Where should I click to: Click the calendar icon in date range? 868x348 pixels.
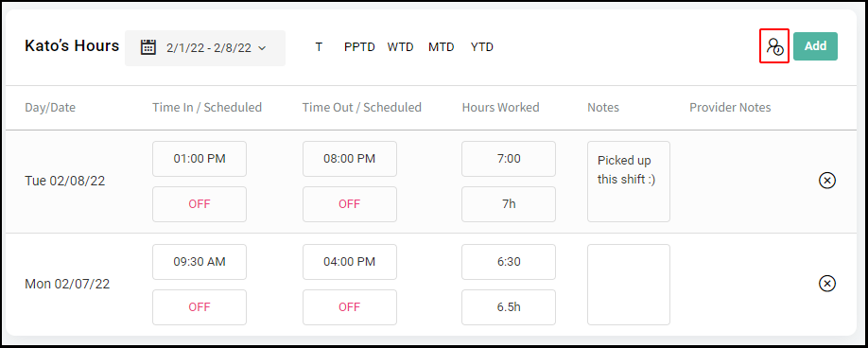coord(148,47)
